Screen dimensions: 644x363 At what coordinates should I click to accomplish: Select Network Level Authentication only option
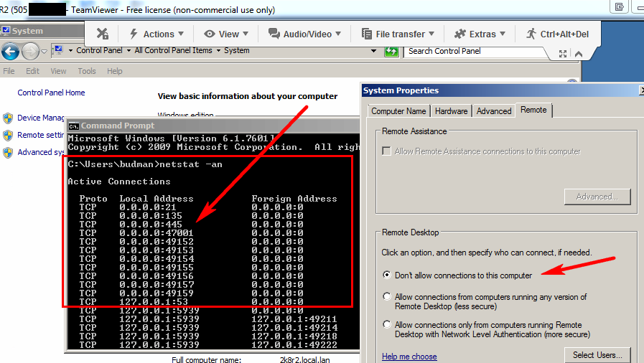click(386, 324)
